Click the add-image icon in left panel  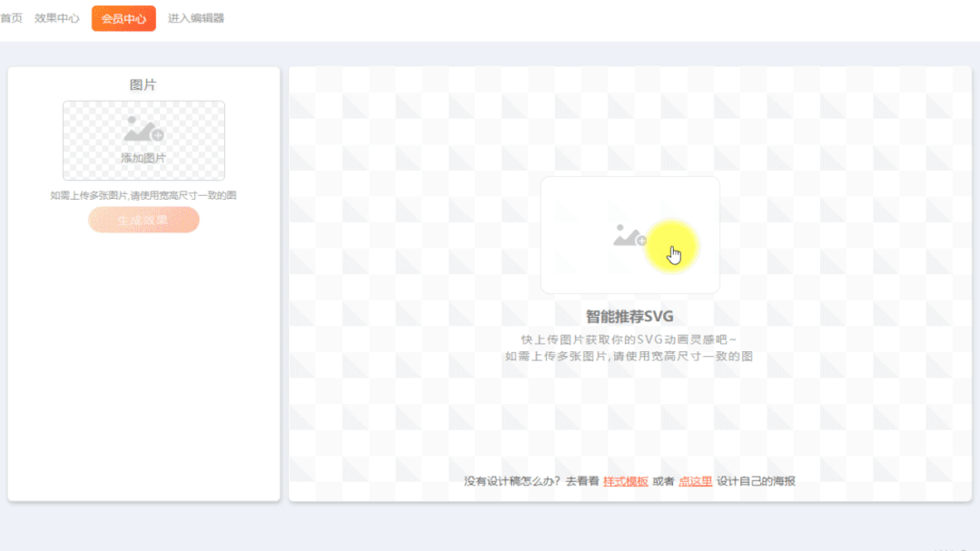click(144, 129)
